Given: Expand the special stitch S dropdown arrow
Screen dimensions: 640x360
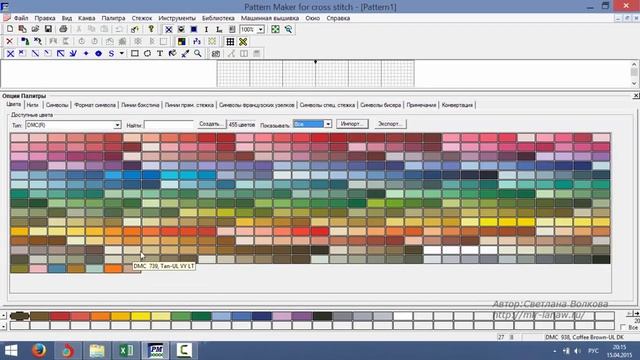Looking at the screenshot, I should 122,53.
